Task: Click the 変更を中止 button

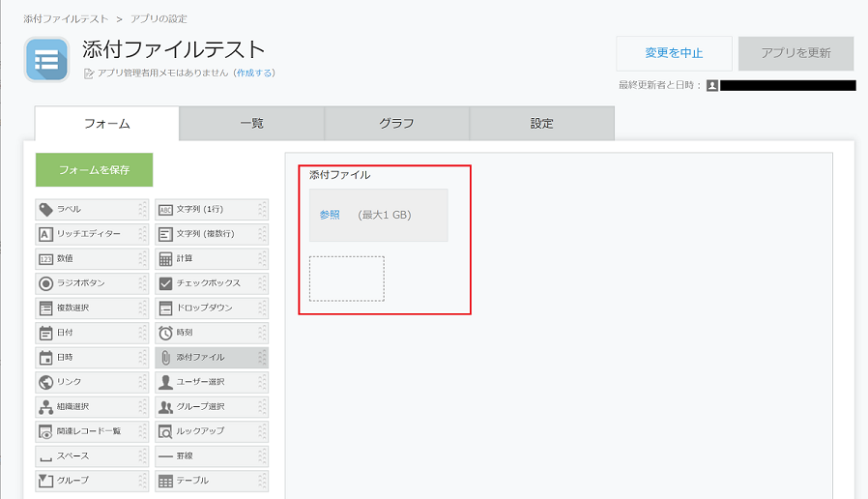Action: click(x=674, y=53)
